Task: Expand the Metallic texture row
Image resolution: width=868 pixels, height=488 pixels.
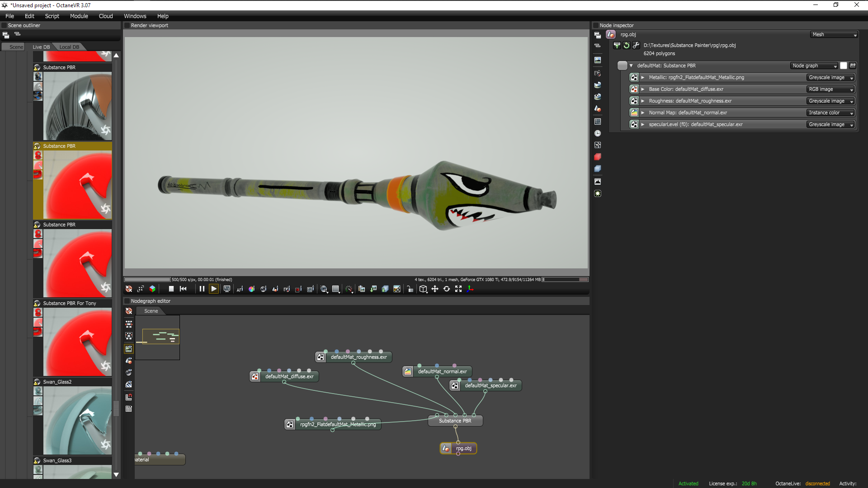Action: click(x=642, y=78)
